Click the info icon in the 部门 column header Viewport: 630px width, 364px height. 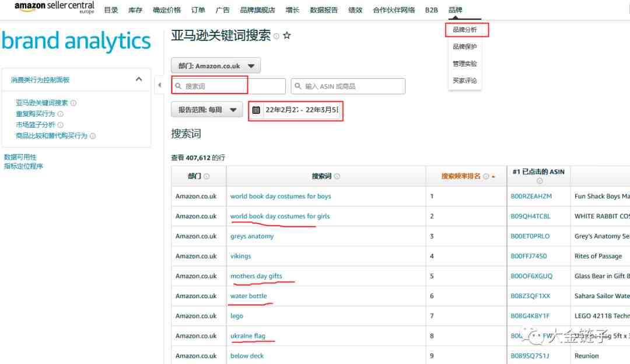tap(206, 176)
